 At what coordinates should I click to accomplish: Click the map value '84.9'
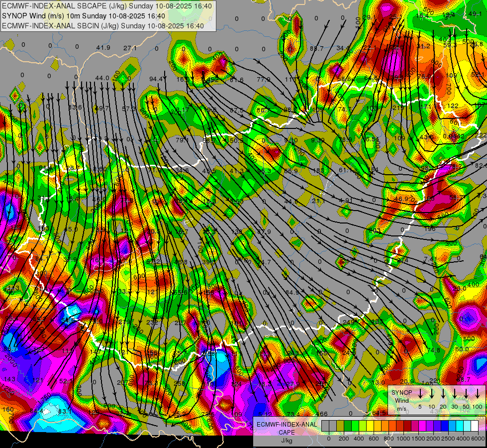point(292,292)
